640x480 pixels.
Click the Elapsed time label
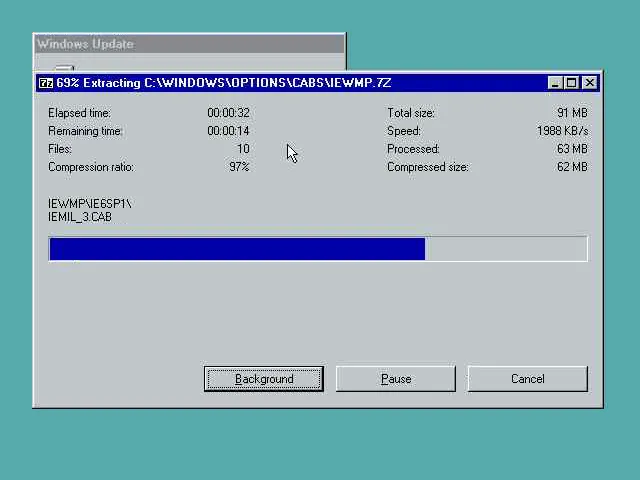tap(79, 113)
